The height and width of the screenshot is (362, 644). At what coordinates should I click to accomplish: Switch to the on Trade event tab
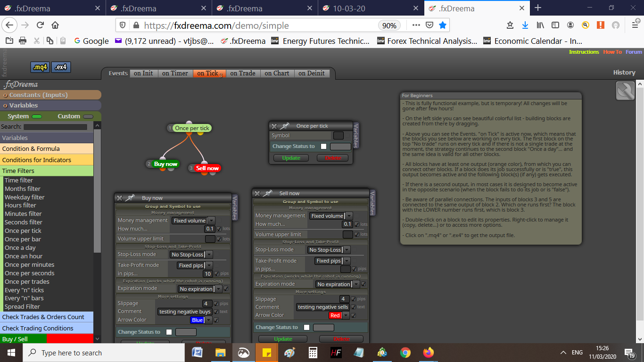point(243,73)
